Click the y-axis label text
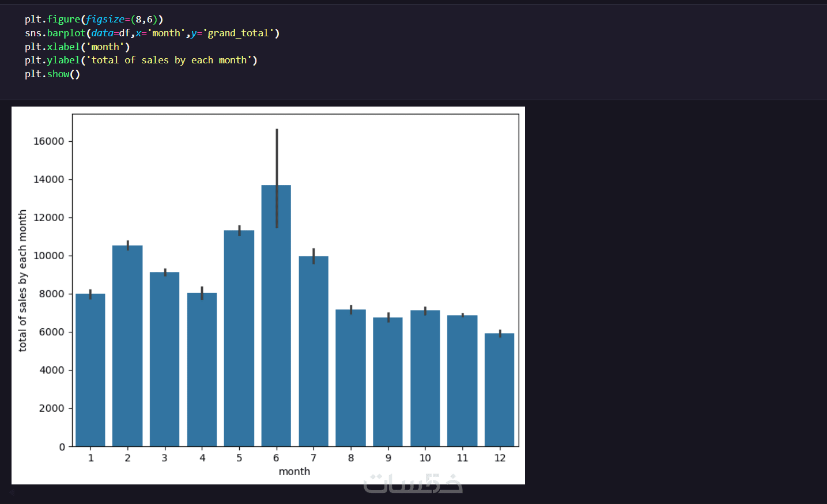The image size is (827, 504). pos(22,281)
